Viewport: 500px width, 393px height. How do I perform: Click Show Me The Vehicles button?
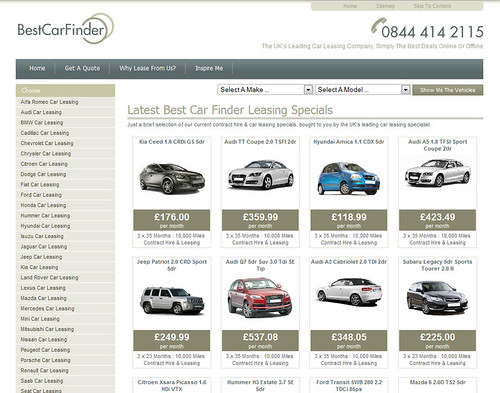click(x=448, y=90)
